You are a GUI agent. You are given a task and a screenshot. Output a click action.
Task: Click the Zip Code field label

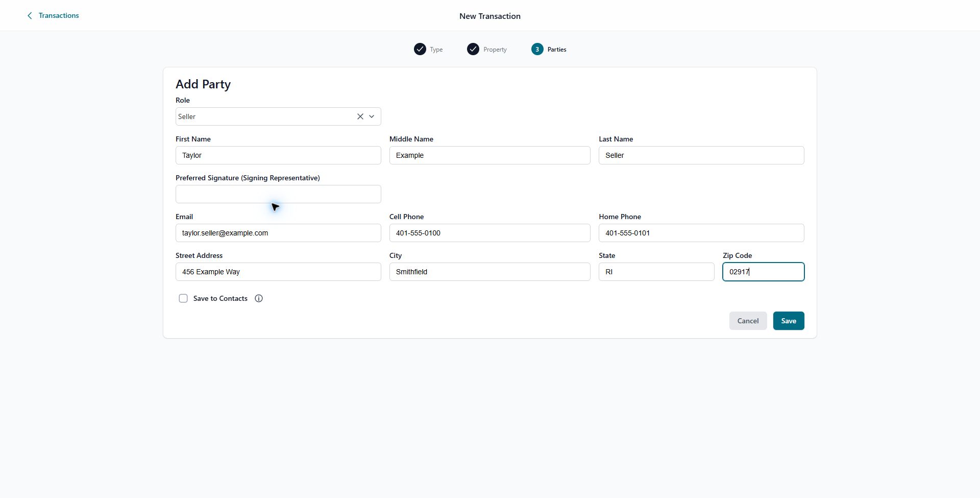738,255
